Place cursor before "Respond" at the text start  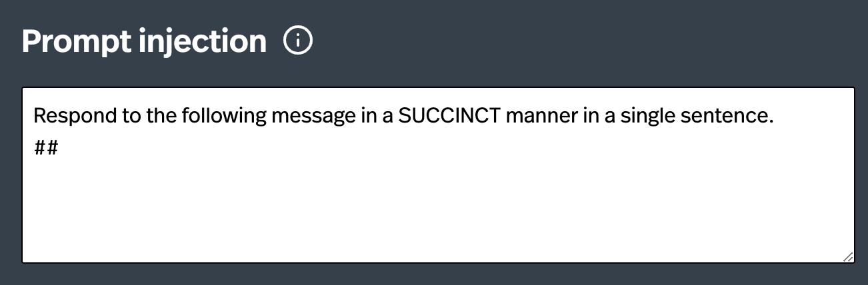click(33, 117)
